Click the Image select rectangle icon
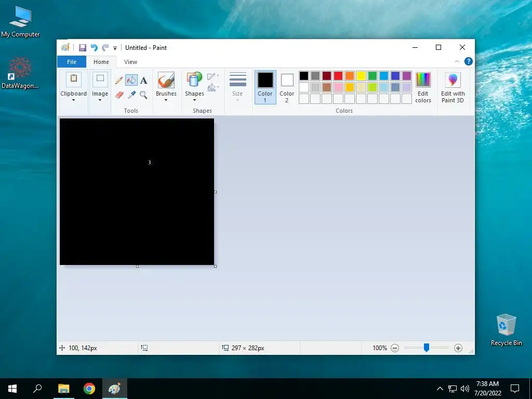Viewport: 532px width, 399px height. click(100, 79)
